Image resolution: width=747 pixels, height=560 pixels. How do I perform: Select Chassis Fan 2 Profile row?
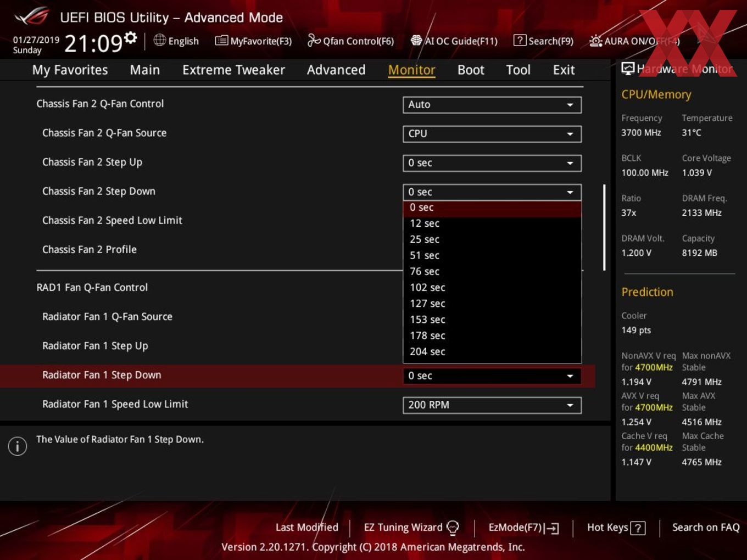(90, 249)
